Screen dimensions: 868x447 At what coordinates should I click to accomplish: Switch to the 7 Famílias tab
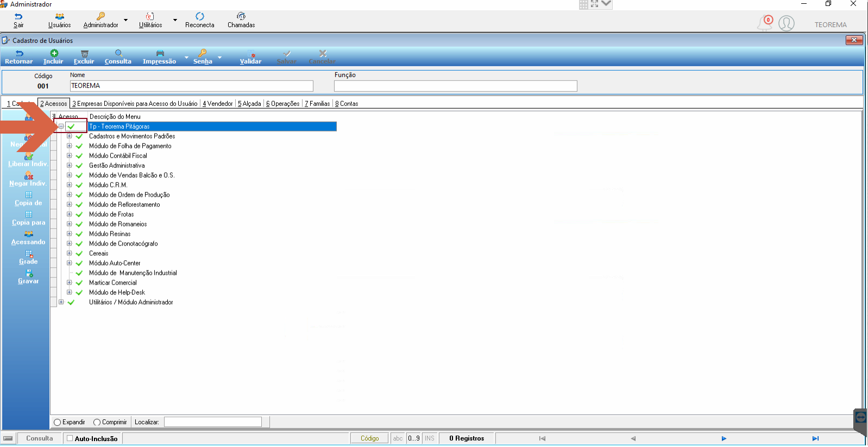(x=317, y=104)
